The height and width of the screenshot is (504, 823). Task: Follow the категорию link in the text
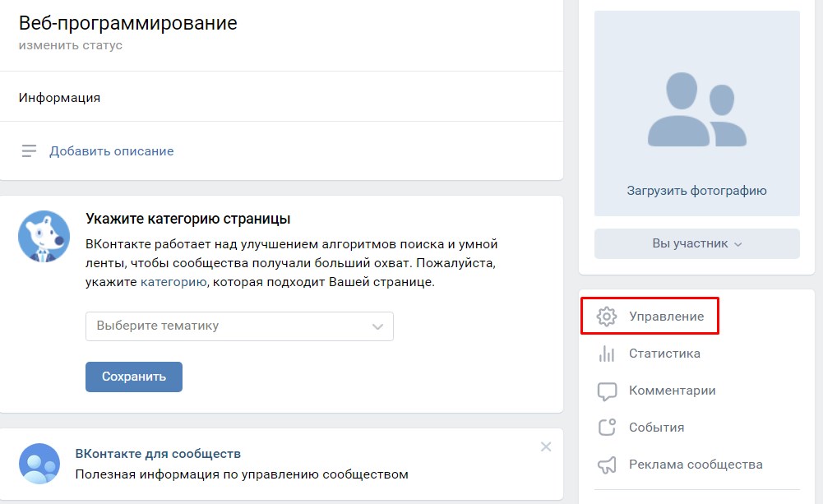point(173,282)
